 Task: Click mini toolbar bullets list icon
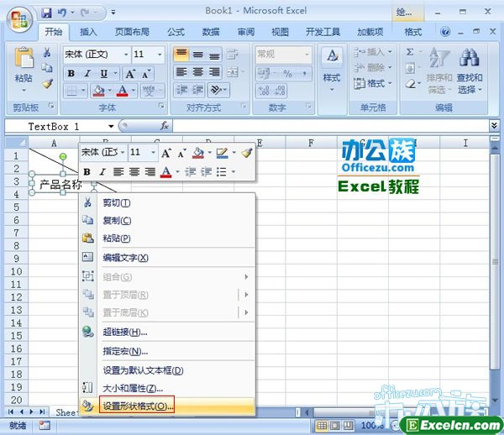[x=222, y=172]
